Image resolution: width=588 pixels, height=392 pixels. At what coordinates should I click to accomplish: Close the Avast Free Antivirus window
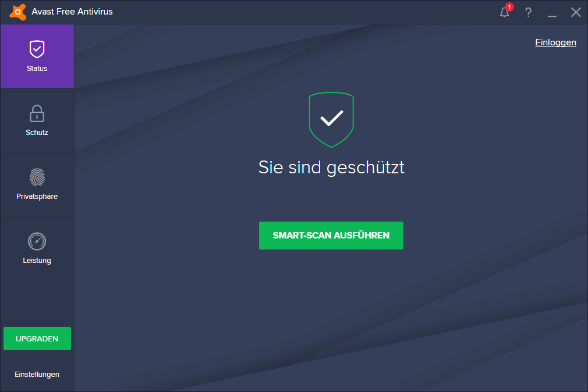click(x=576, y=12)
